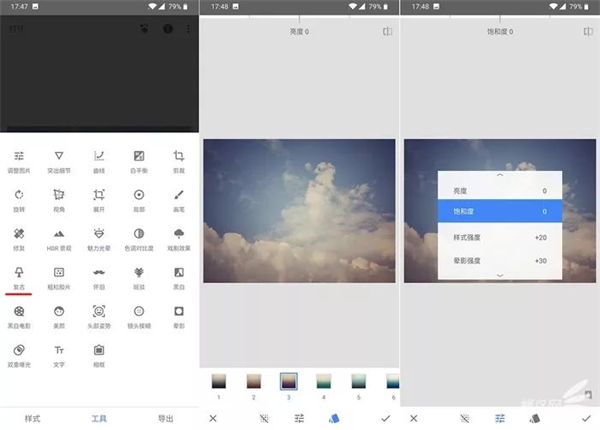The image size is (600, 430).
Task: Select the 头部姿势 head pose tool
Action: (99, 318)
